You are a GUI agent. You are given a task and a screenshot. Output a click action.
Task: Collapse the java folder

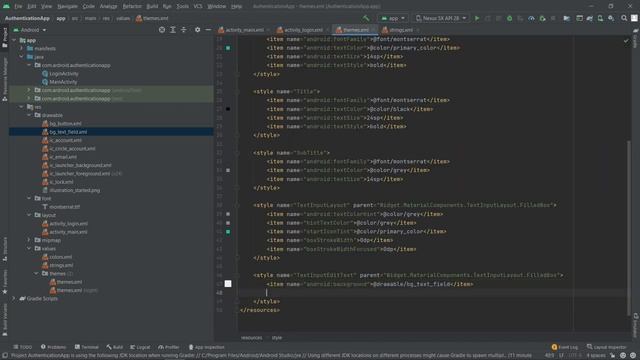(22, 57)
